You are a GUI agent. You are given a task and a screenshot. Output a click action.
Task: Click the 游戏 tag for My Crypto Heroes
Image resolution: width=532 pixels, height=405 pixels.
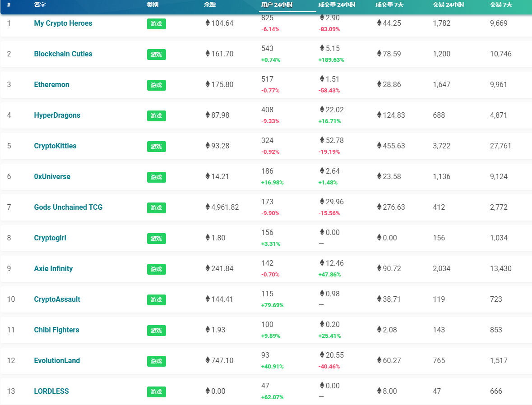pyautogui.click(x=157, y=24)
